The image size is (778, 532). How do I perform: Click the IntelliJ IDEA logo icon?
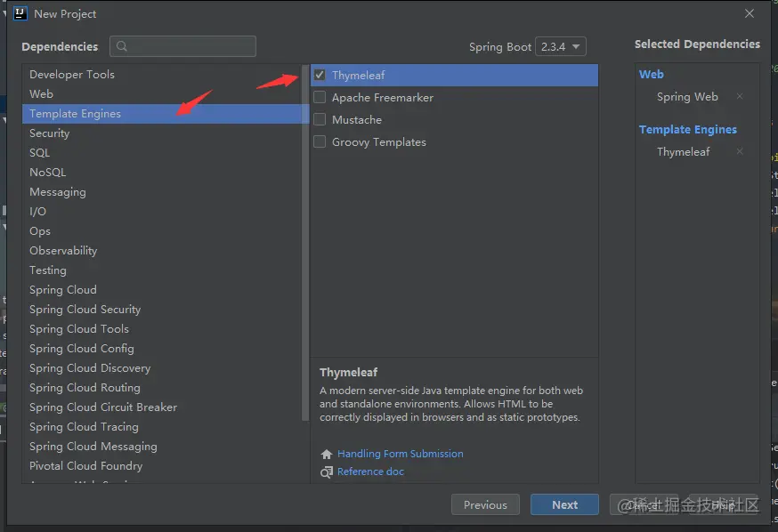click(x=20, y=13)
